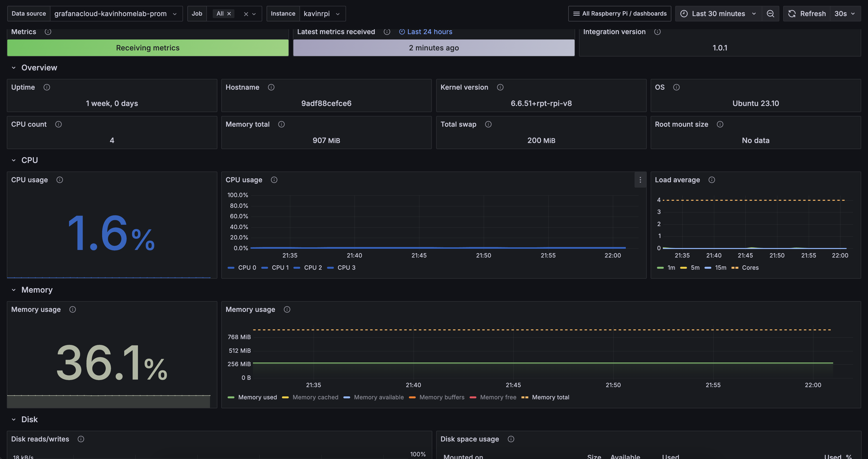The width and height of the screenshot is (868, 459).
Task: Open the Metrics info tooltip icon
Action: 48,32
